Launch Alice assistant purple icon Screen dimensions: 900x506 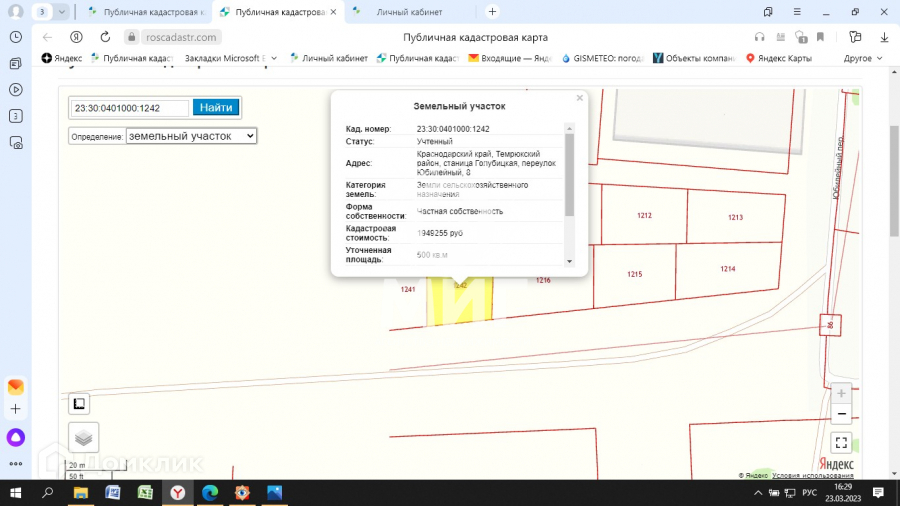tap(15, 437)
